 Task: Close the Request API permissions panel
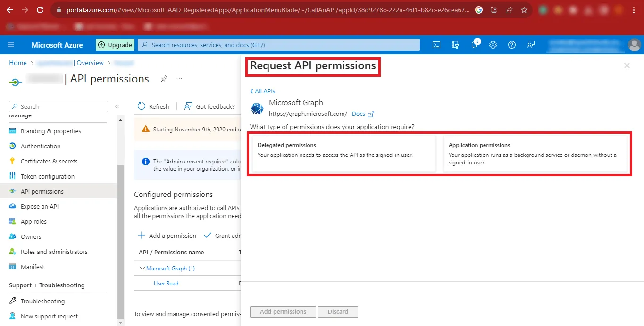[x=627, y=66]
